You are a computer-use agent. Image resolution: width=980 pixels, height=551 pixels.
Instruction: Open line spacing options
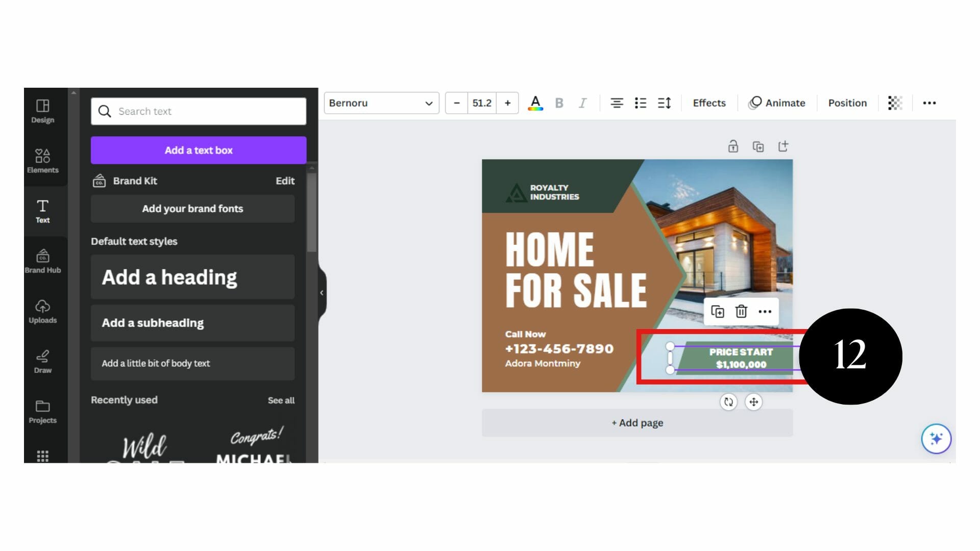point(664,103)
